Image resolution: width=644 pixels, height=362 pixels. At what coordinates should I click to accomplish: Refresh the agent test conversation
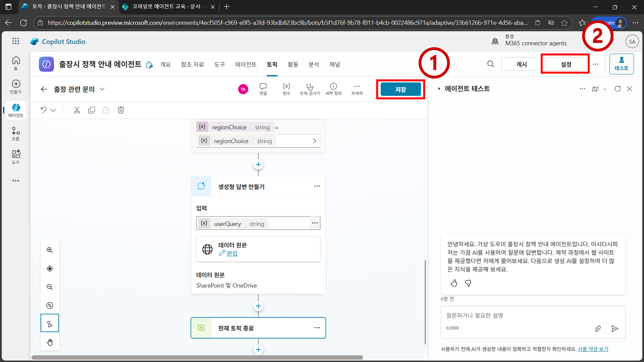(x=617, y=89)
